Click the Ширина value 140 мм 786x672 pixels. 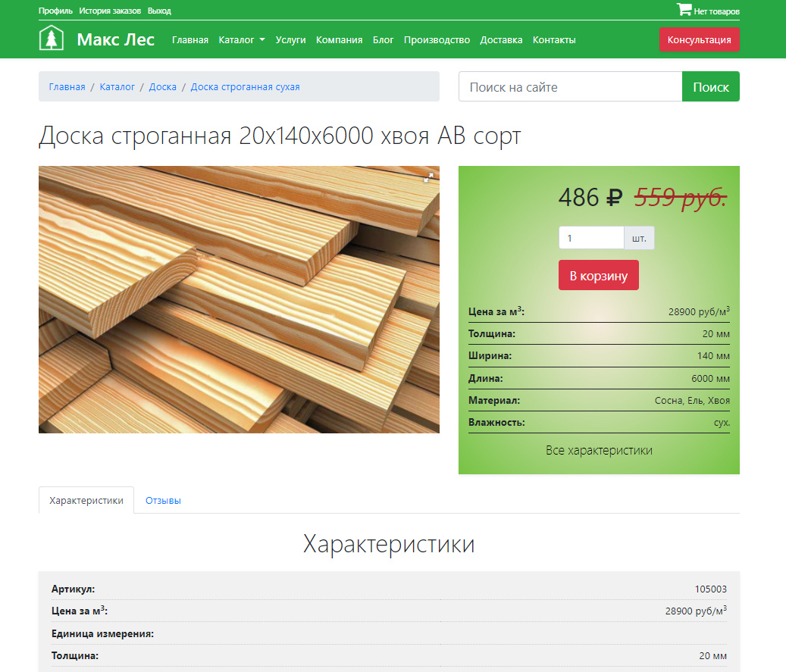(x=713, y=356)
